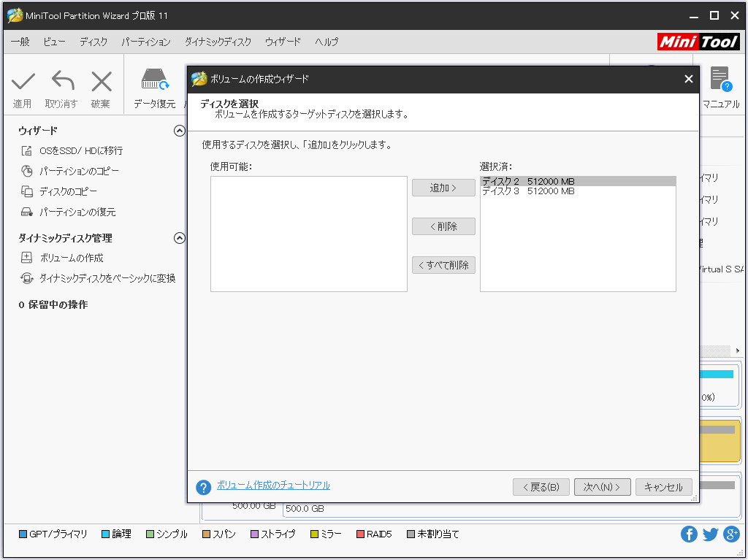Click the app icon in the title bar

[15, 15]
